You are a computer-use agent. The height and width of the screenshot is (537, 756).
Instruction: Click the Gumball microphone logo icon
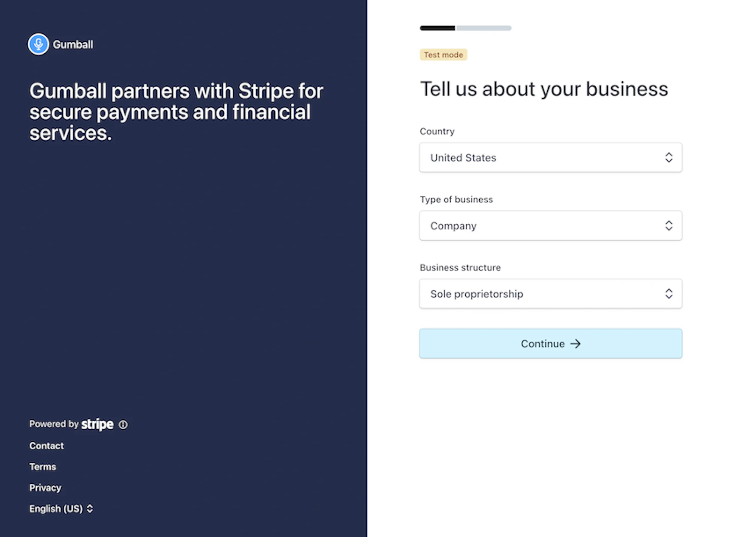click(38, 44)
